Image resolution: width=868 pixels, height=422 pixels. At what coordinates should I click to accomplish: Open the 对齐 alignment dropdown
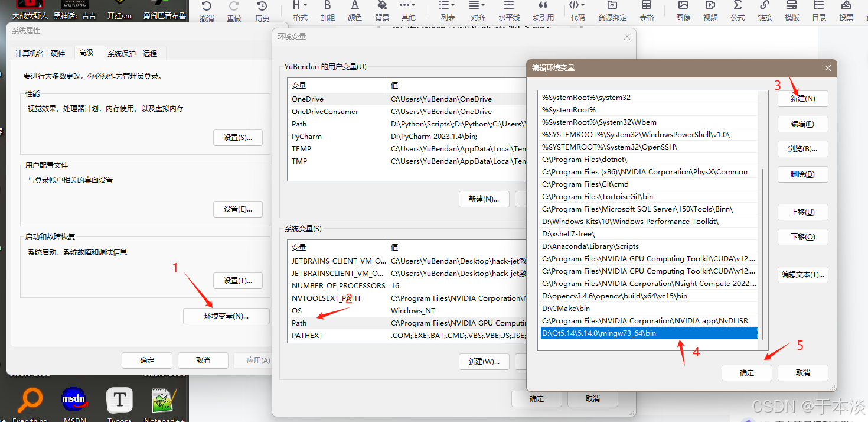click(478, 9)
